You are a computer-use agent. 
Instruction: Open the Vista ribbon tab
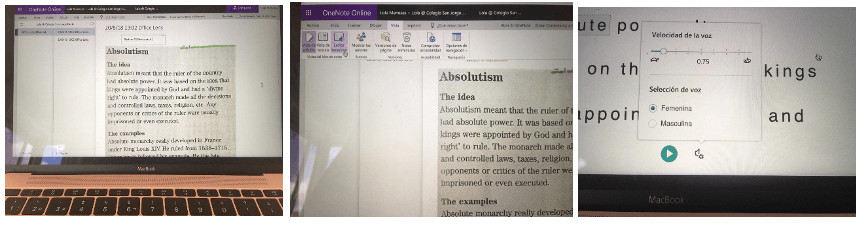point(395,25)
